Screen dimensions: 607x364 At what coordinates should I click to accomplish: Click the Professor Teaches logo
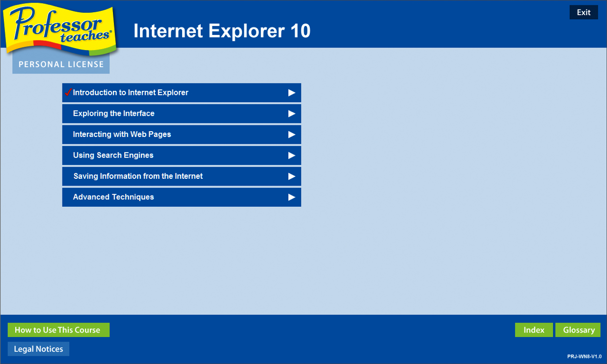[60, 29]
